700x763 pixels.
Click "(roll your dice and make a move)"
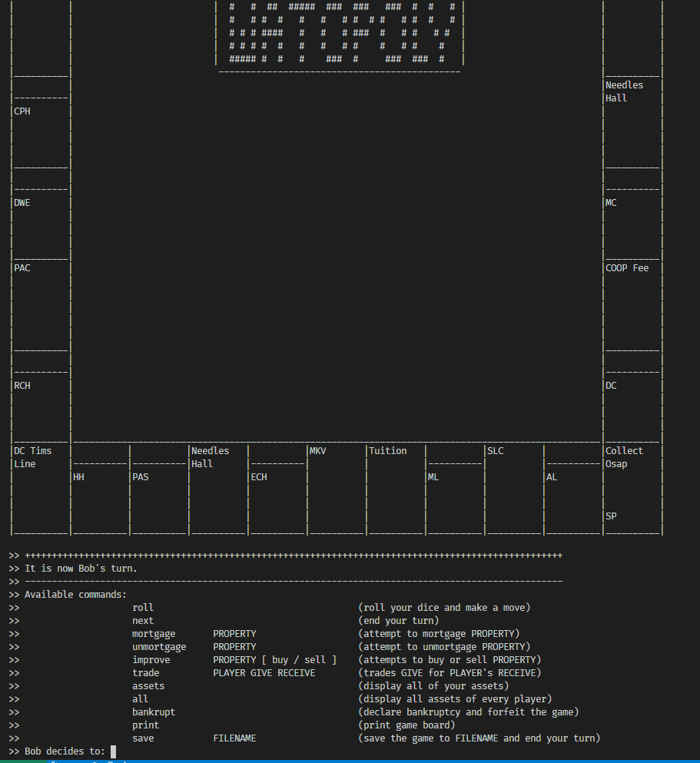click(x=445, y=608)
